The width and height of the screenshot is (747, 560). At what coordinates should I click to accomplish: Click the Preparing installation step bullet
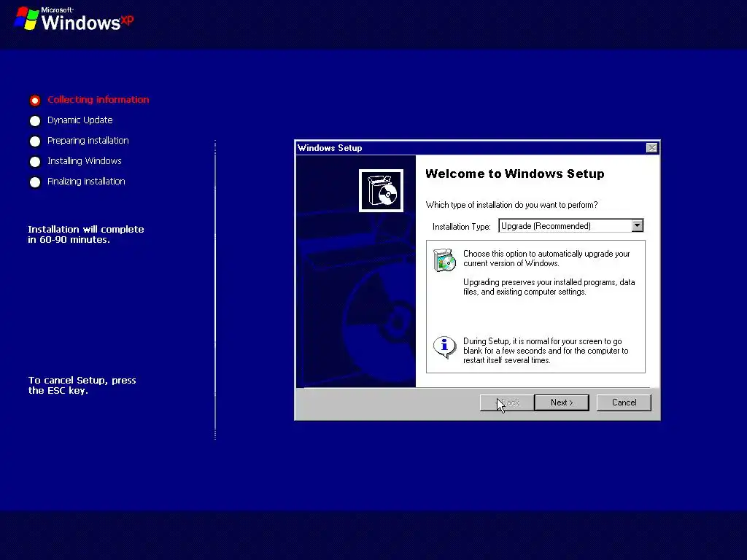click(35, 141)
